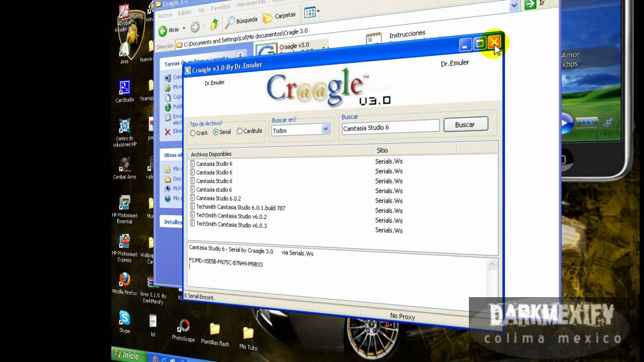This screenshot has width=644, height=362.
Task: Select the Crack file type option
Action: [x=199, y=133]
